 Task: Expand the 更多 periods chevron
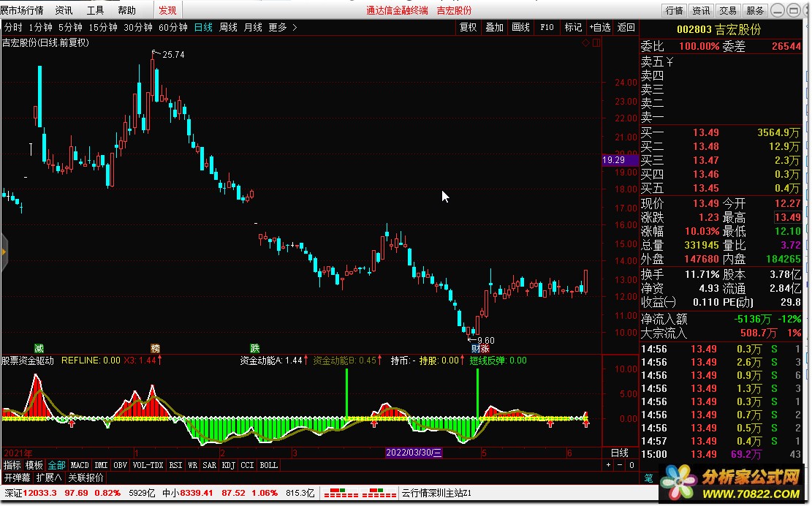(295, 28)
